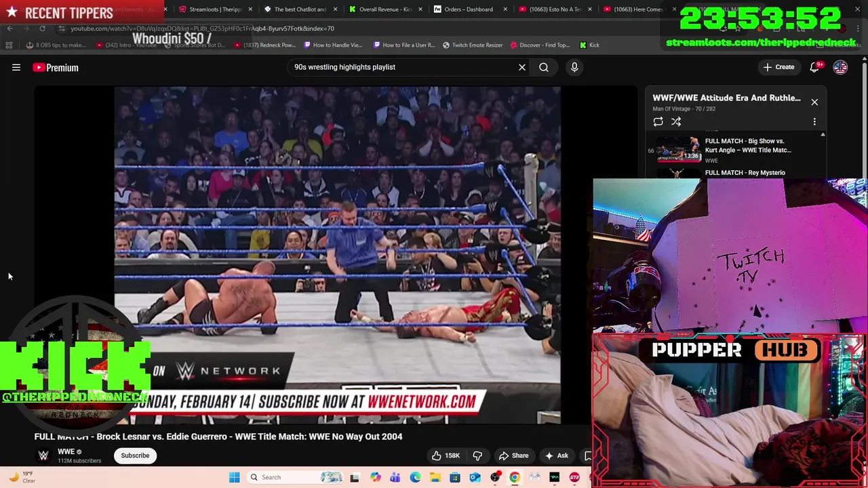Open the Kick bookmark

click(589, 45)
